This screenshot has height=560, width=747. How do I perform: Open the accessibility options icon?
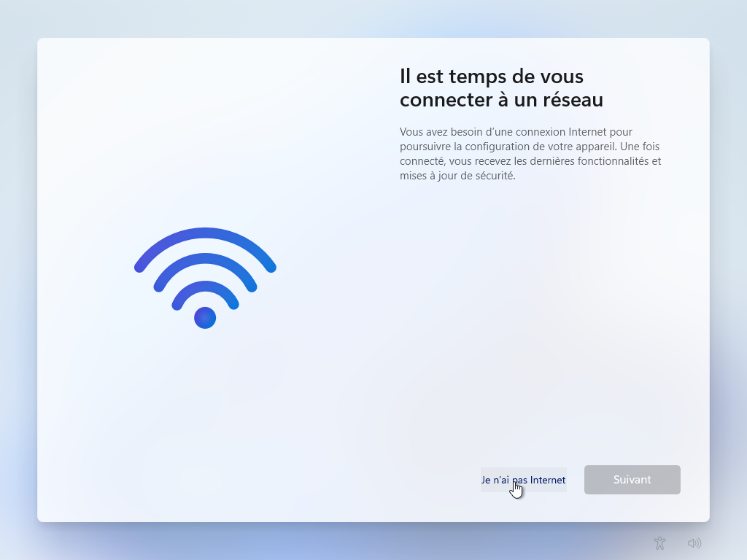[659, 542]
